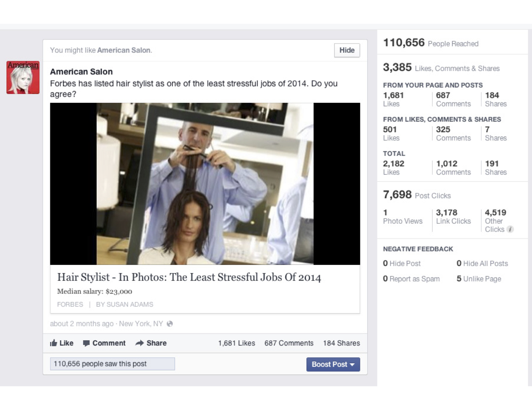View the 687 Comments link
The height and width of the screenshot is (411, 532).
point(289,343)
